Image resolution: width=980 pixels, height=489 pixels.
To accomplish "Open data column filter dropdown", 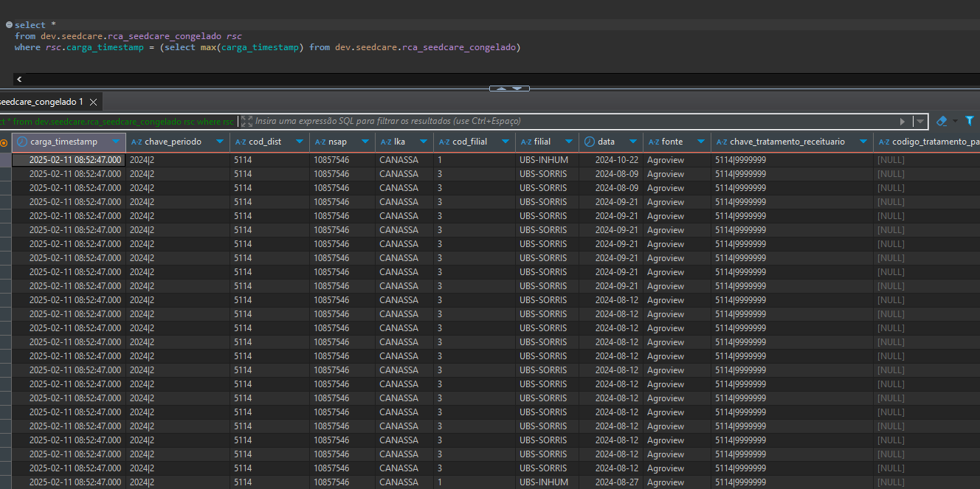I will click(x=633, y=142).
